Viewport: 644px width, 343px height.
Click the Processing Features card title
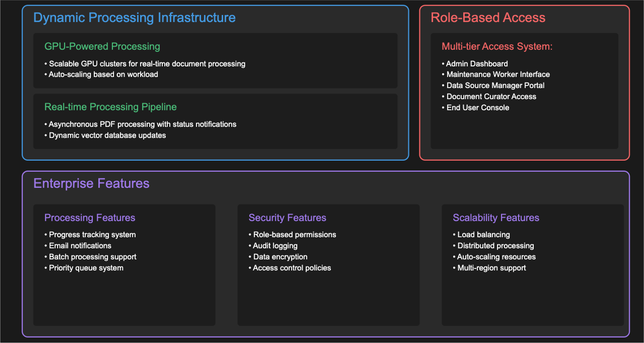click(90, 218)
